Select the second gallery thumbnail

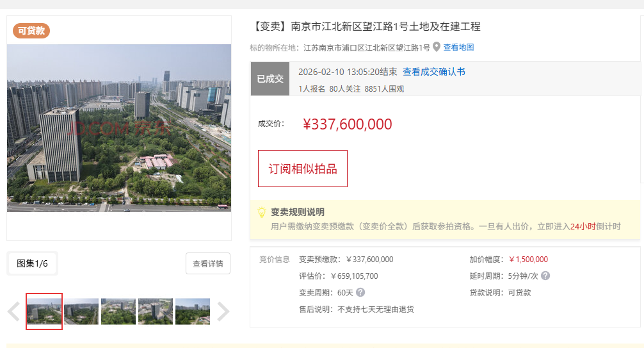[81, 311]
